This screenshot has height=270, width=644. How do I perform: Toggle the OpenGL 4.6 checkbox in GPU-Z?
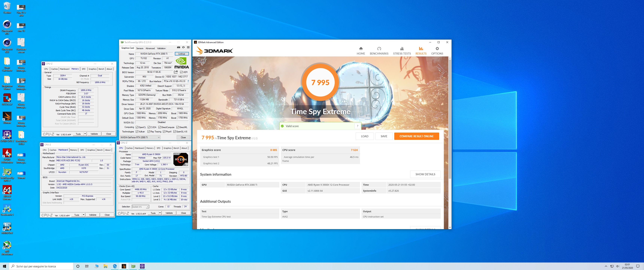pos(174,131)
